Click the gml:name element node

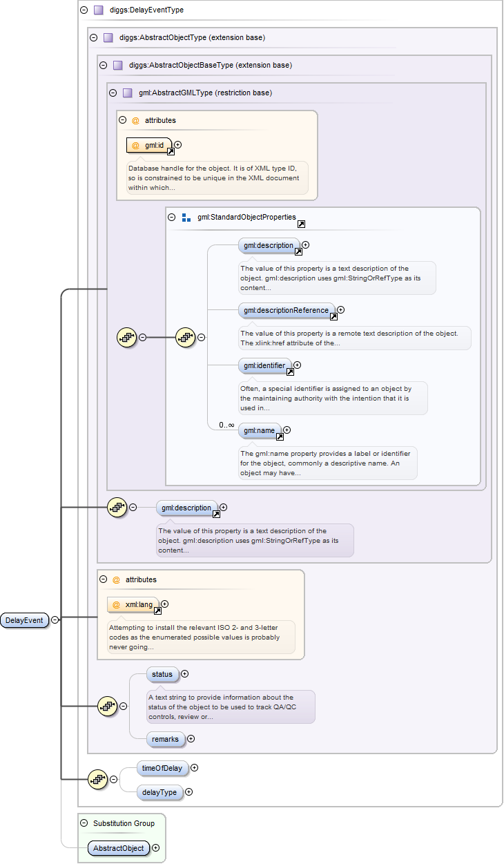[x=259, y=430]
